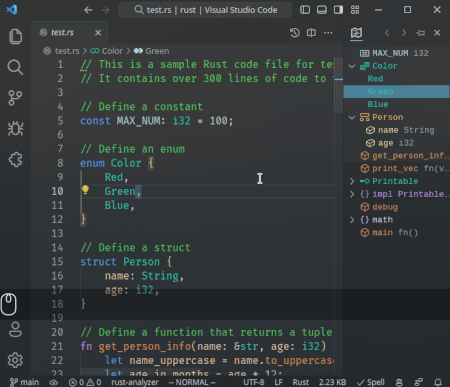Open Customize Layout options
The height and width of the screenshot is (387, 450).
pyautogui.click(x=355, y=10)
